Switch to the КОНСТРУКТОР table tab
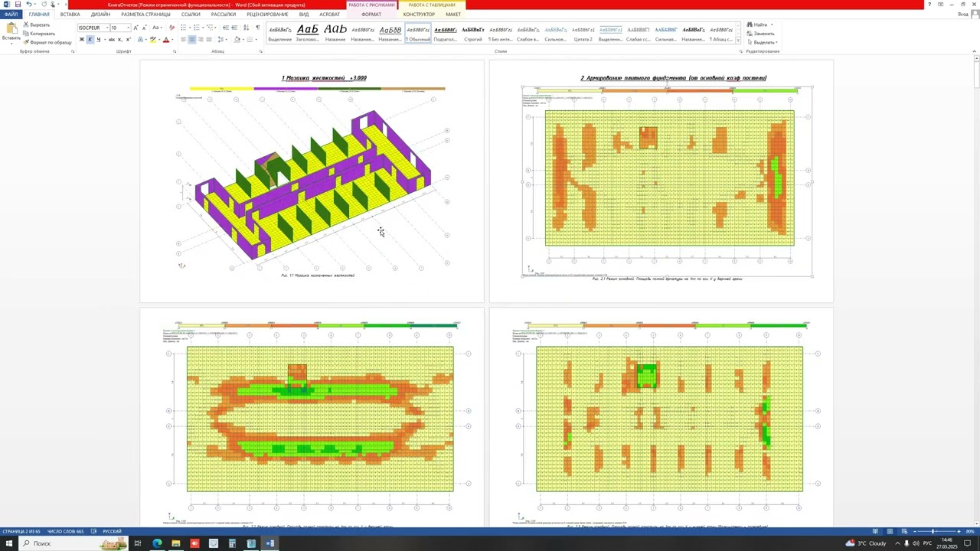Viewport: 980px width, 551px height. [419, 15]
